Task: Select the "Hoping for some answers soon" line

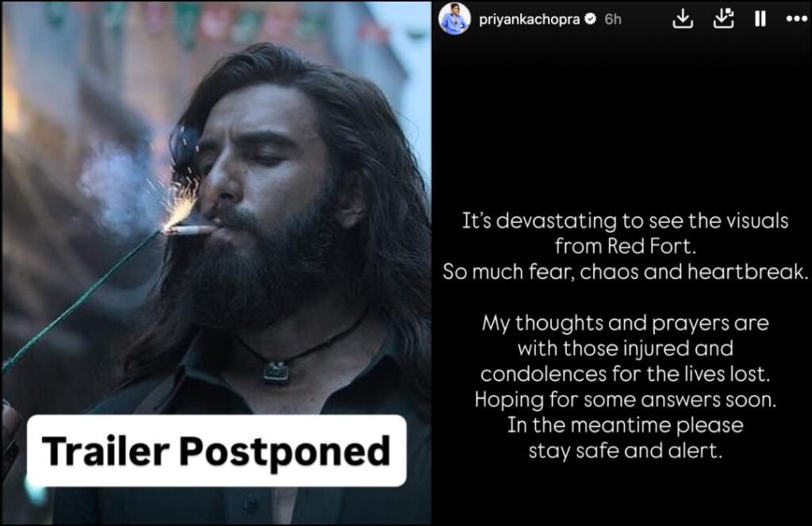Action: tap(625, 400)
